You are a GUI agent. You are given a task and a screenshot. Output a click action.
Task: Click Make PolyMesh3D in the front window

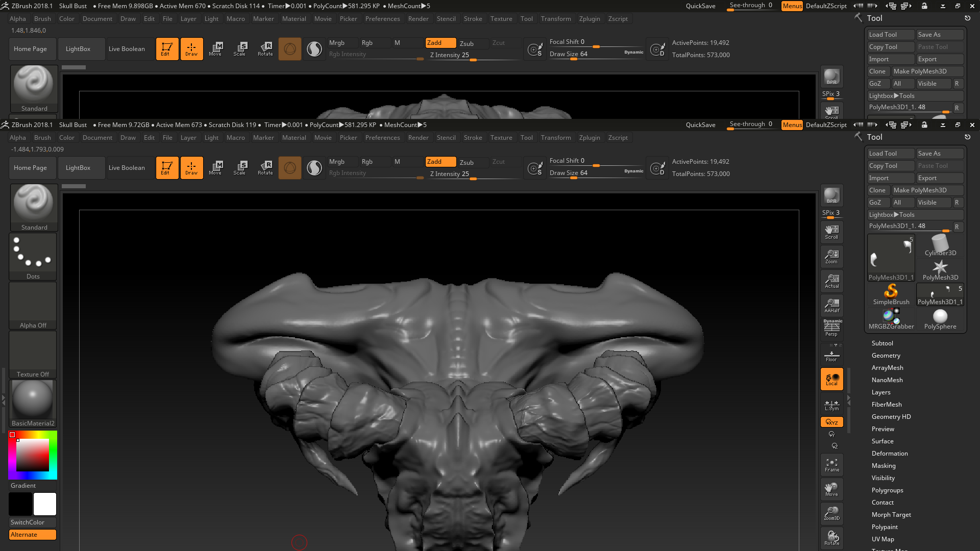(x=927, y=190)
